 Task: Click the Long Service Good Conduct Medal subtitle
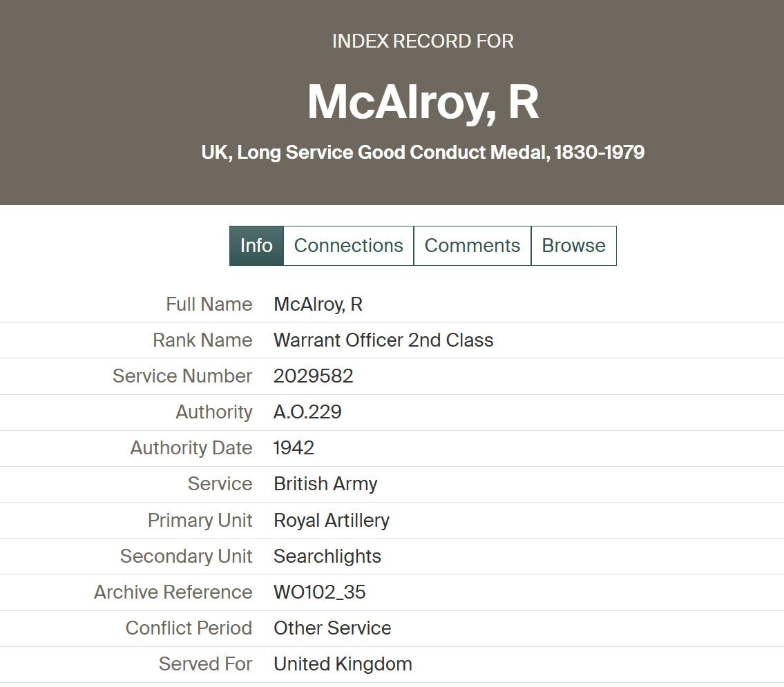coord(423,153)
